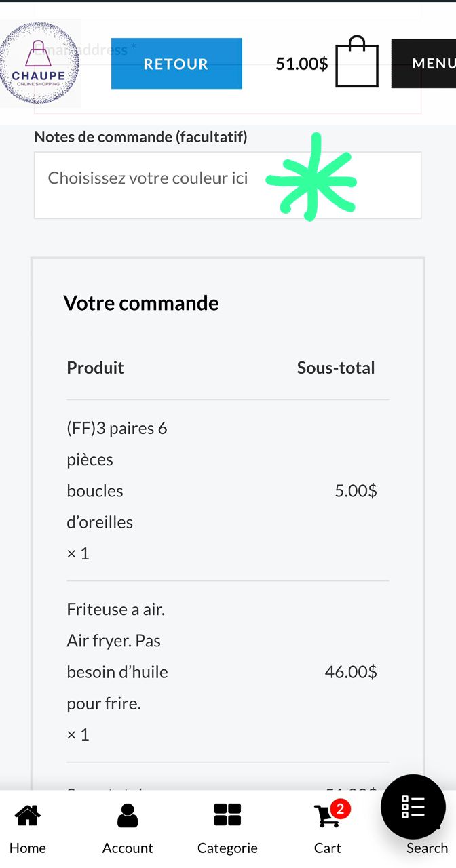Tap the Search label in bottom bar
Image resolution: width=456 pixels, height=868 pixels.
[x=427, y=848]
